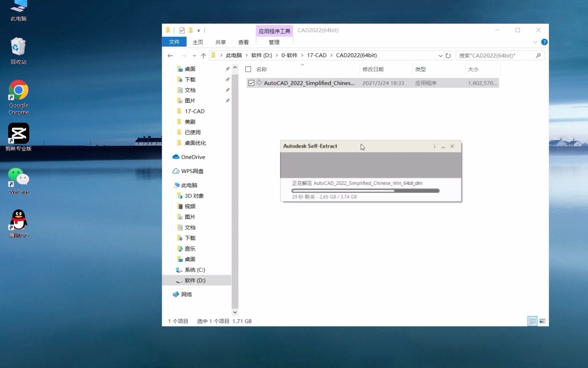Launch 剪映专业版 from desktop

18,137
